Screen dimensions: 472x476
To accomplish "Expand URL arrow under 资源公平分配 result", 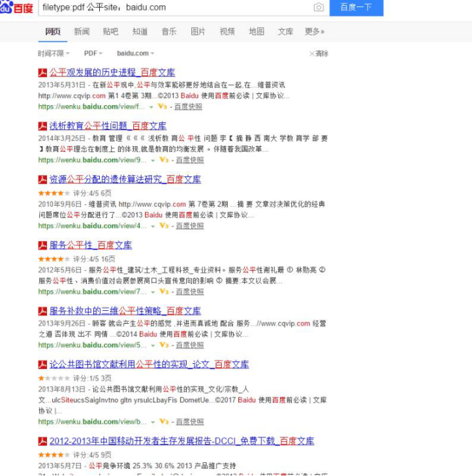I will pos(153,227).
